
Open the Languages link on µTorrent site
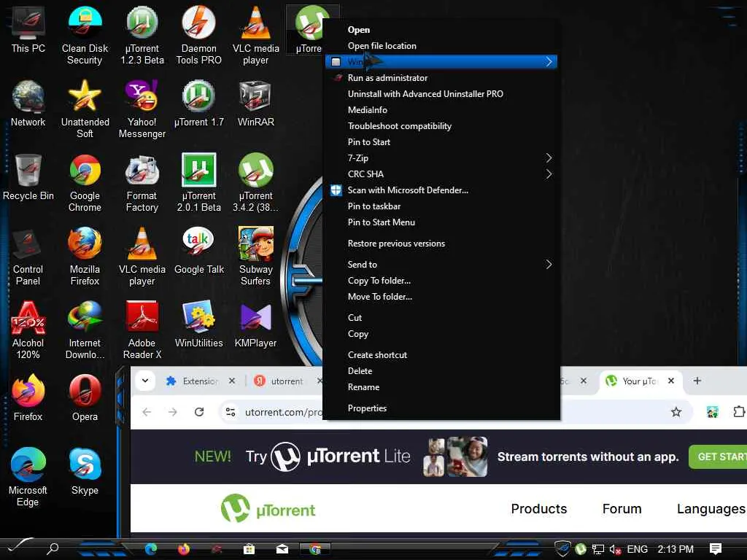[711, 508]
